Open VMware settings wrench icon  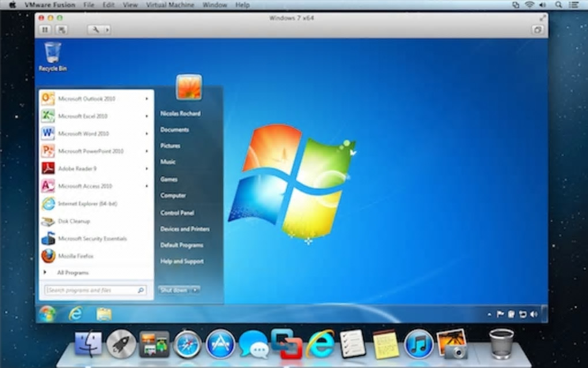point(96,29)
